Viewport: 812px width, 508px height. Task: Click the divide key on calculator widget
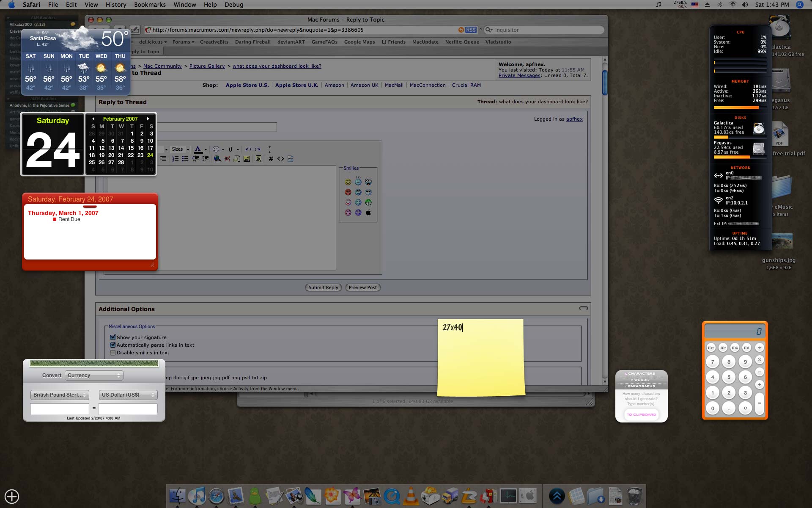pos(760,348)
